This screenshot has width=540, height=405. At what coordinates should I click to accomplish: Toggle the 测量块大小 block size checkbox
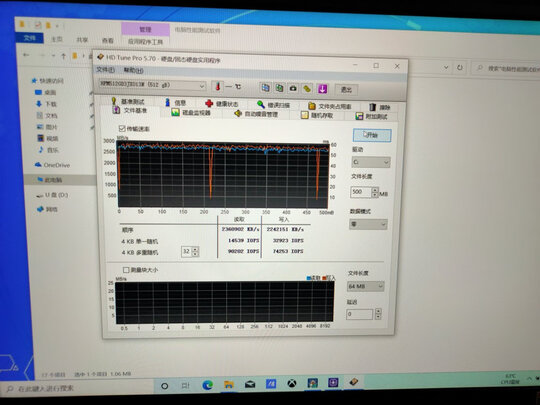[126, 270]
